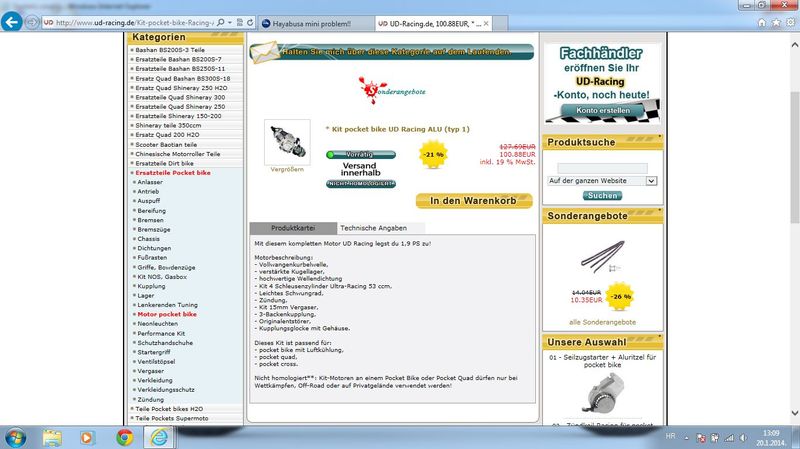
Task: Click the alle Sonderangebote link
Action: click(603, 322)
